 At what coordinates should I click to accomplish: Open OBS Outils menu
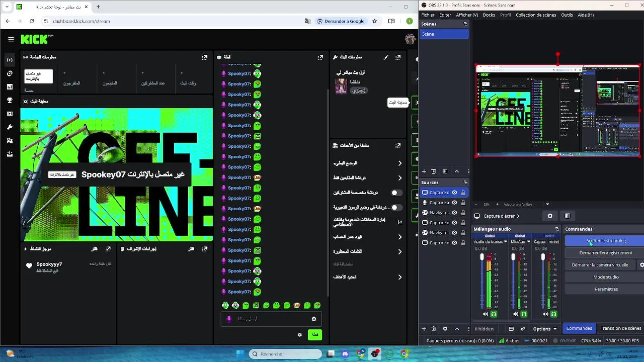(x=567, y=15)
